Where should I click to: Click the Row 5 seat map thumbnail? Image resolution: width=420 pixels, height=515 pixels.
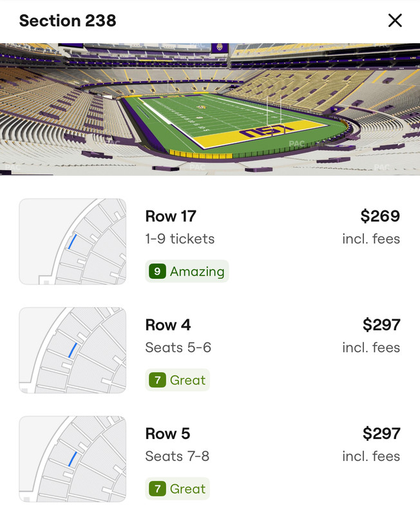73,459
